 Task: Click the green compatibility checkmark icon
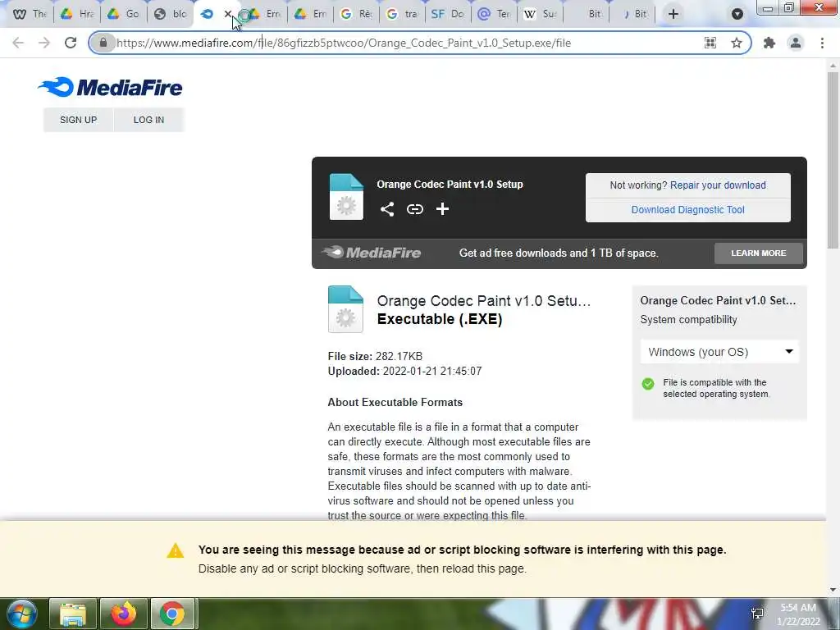click(x=648, y=384)
